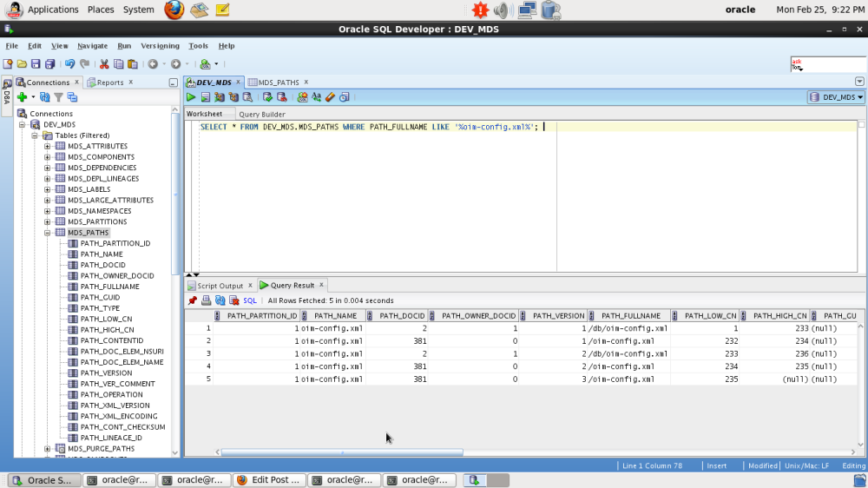Viewport: 868px width, 488px height.
Task: Open a SQL Worksheet from main toolbar
Action: point(206,64)
